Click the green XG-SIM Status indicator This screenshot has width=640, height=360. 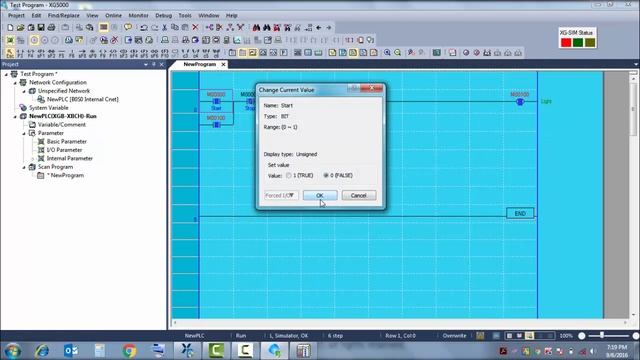click(x=578, y=42)
